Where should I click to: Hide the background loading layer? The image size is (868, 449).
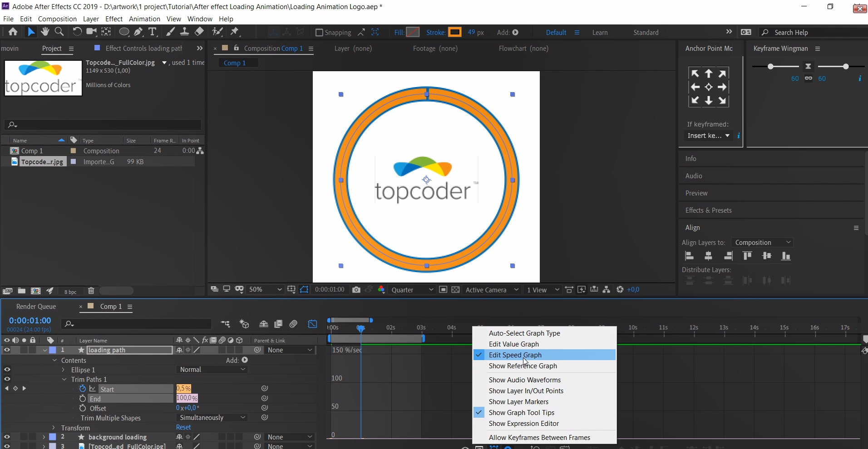[7, 437]
